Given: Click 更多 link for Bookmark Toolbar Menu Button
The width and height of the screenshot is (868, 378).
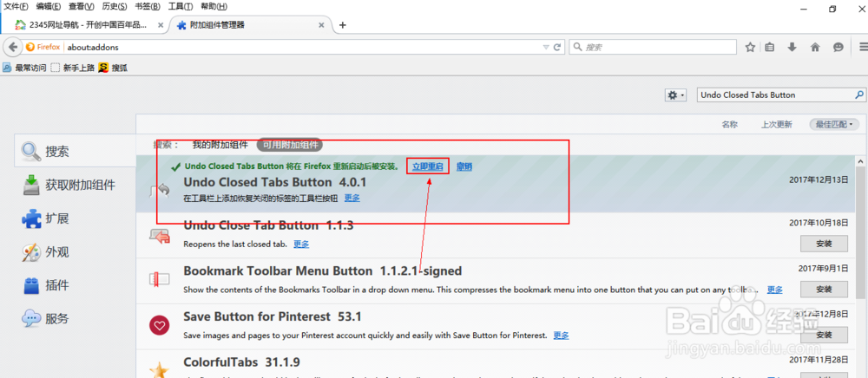Looking at the screenshot, I should (775, 290).
